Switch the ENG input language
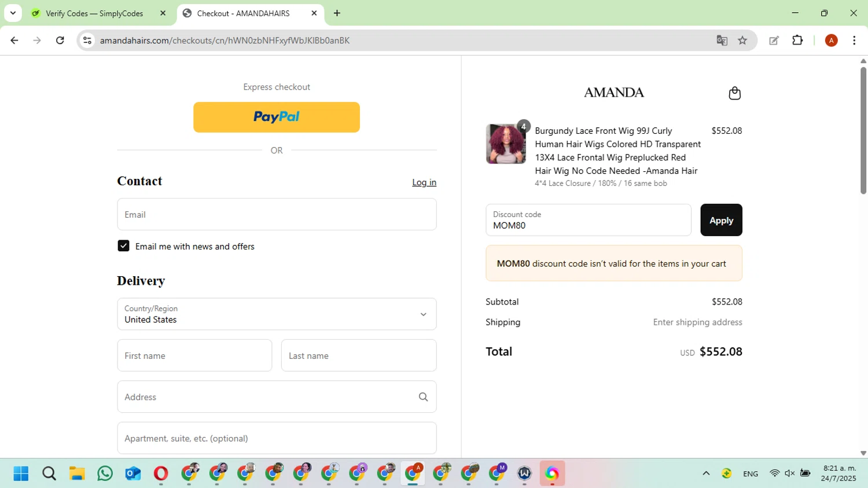The image size is (868, 488). point(751,474)
